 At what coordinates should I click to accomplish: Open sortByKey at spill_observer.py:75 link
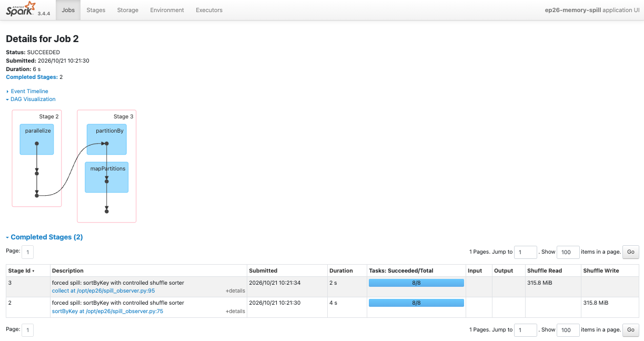(x=107, y=311)
